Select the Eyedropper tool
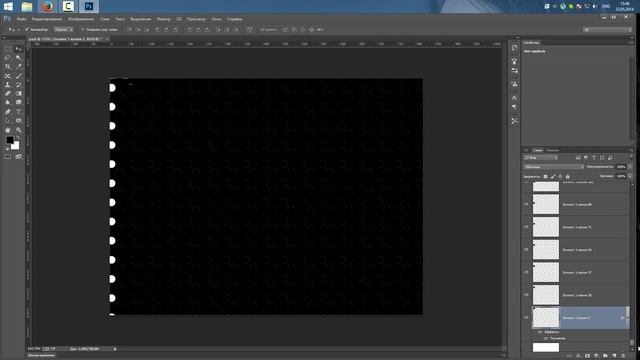The height and width of the screenshot is (360, 640). pos(18,67)
